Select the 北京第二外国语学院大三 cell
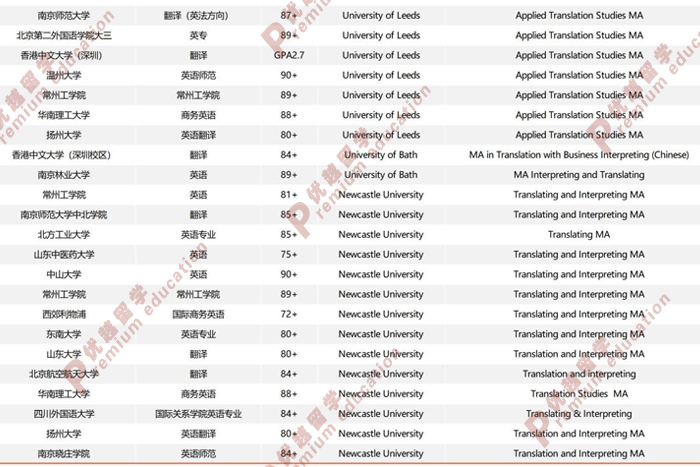Image resolution: width=700 pixels, height=467 pixels. 64,36
